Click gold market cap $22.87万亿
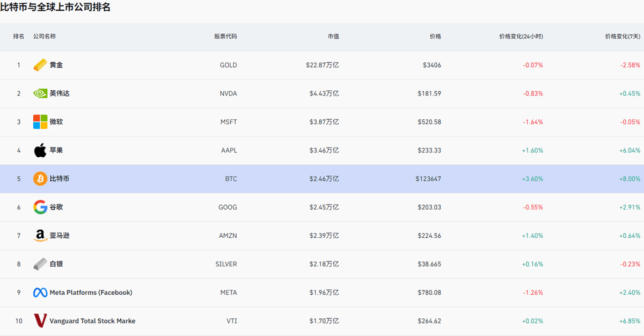Viewport: 644px width, 336px height. [323, 65]
